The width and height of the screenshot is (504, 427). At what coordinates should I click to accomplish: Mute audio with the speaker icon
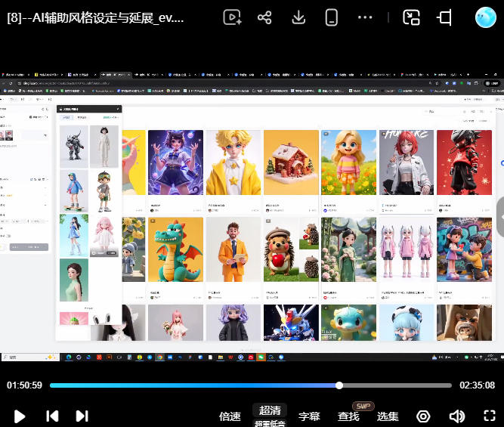(x=456, y=416)
